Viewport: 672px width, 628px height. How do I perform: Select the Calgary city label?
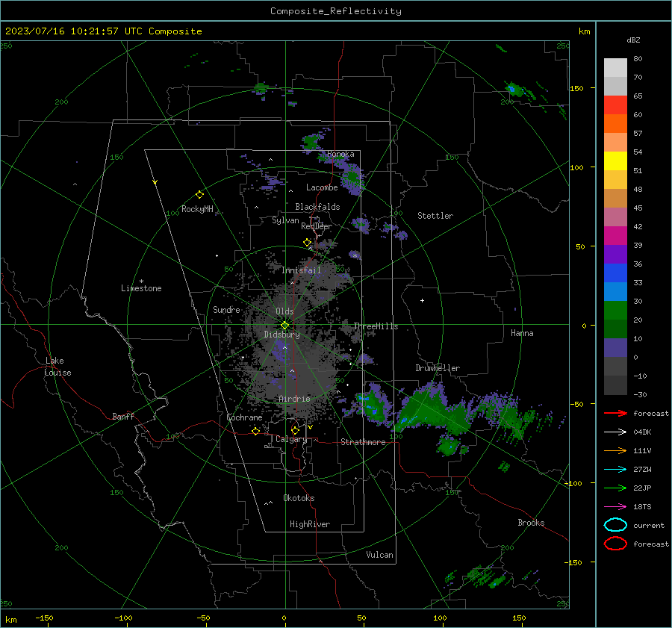coord(291,439)
